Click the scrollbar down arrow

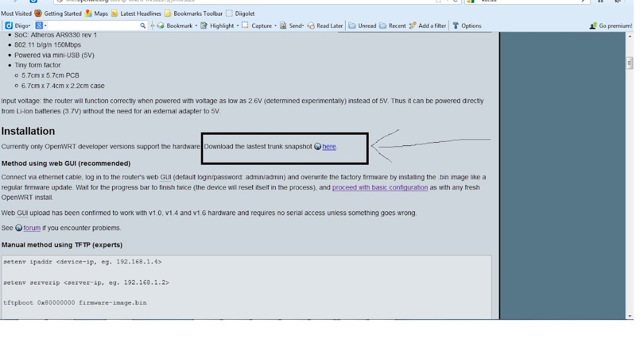tap(630, 316)
